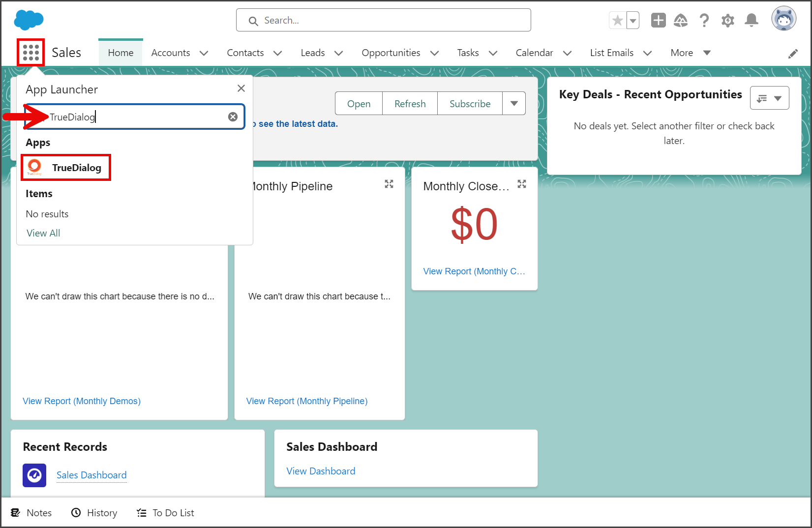Open the user profile avatar
Image resolution: width=812 pixels, height=528 pixels.
[x=784, y=19]
